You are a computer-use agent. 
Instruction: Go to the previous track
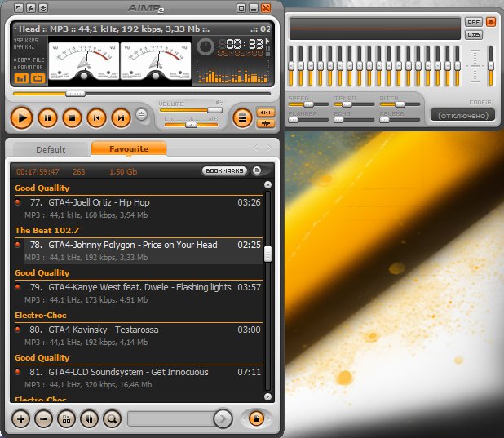[x=96, y=118]
